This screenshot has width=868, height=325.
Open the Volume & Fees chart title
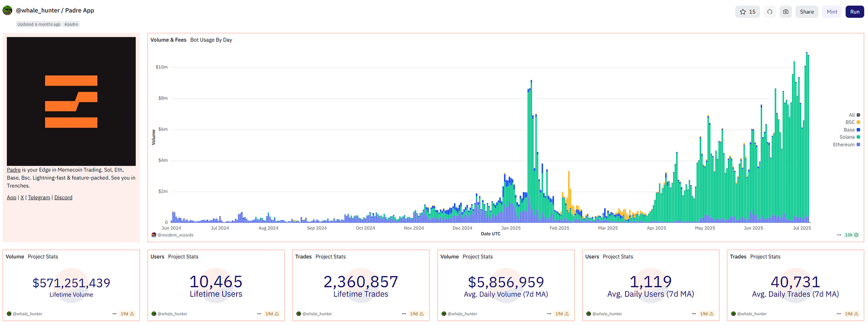168,40
